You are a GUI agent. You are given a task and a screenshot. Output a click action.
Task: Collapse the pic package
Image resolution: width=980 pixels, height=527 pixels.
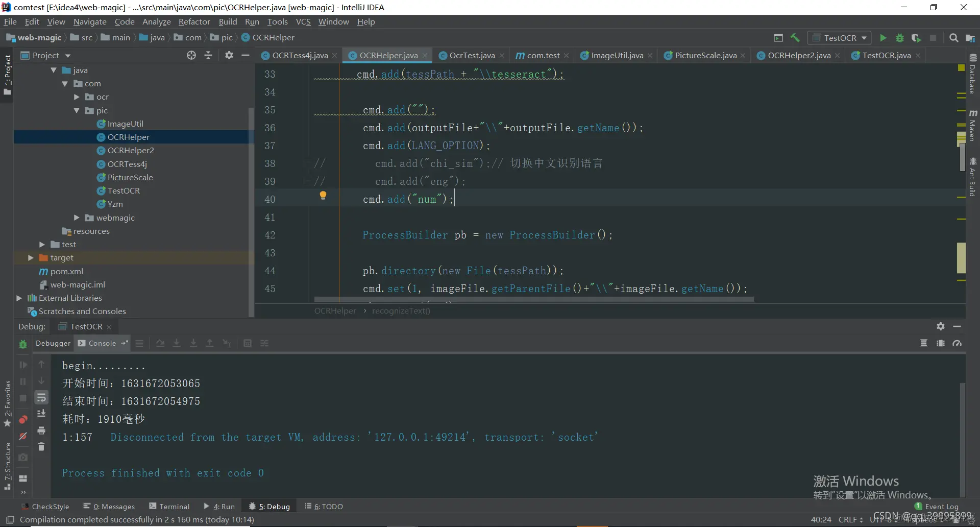[77, 110]
